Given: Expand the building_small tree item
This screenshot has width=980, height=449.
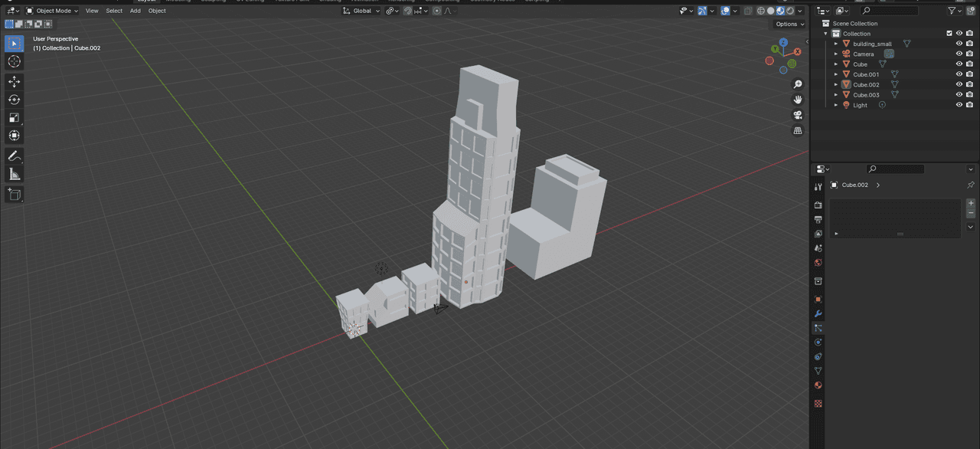Looking at the screenshot, I should (836, 44).
